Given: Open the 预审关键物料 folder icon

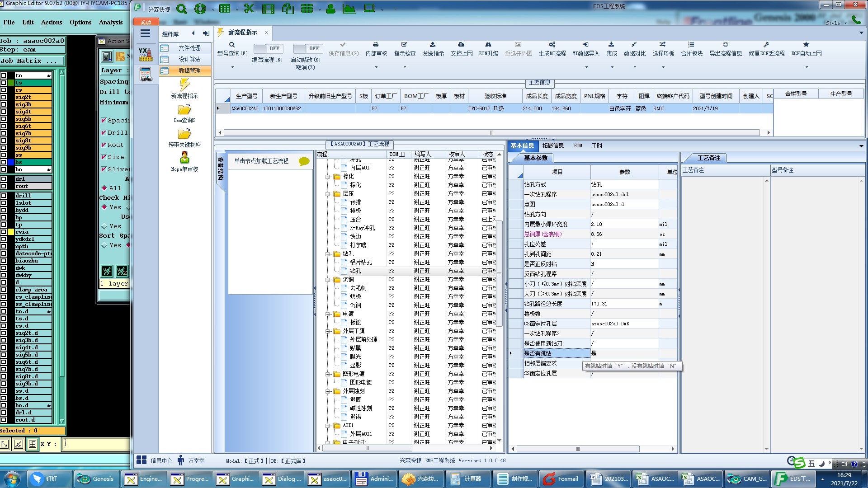Looking at the screenshot, I should (x=184, y=134).
